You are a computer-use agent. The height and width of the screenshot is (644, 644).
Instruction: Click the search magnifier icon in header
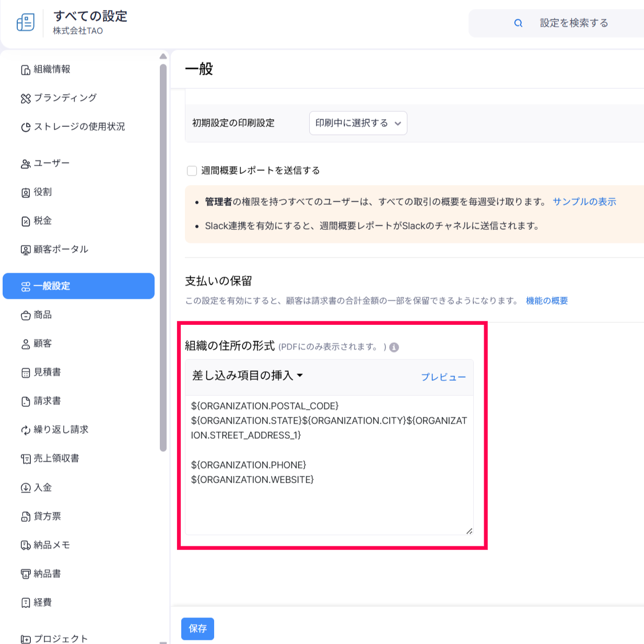click(518, 23)
